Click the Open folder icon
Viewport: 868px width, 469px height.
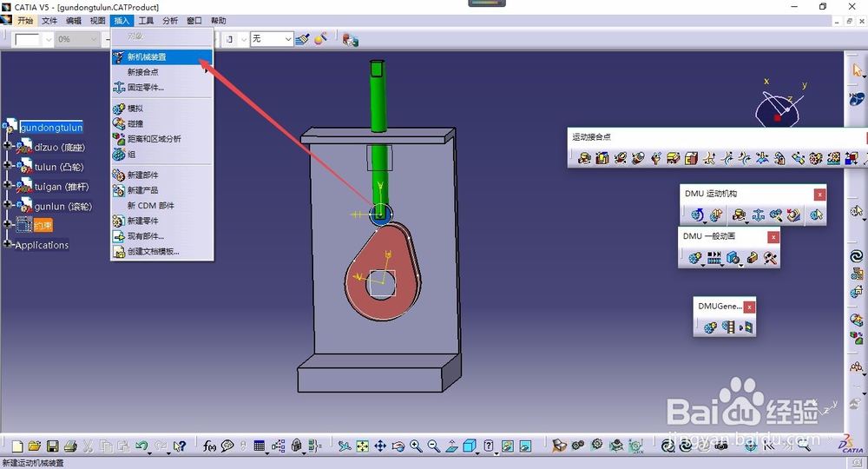click(x=35, y=446)
